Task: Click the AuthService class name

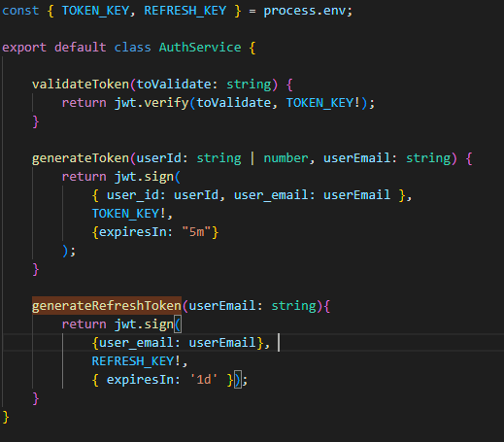Action: (200, 48)
